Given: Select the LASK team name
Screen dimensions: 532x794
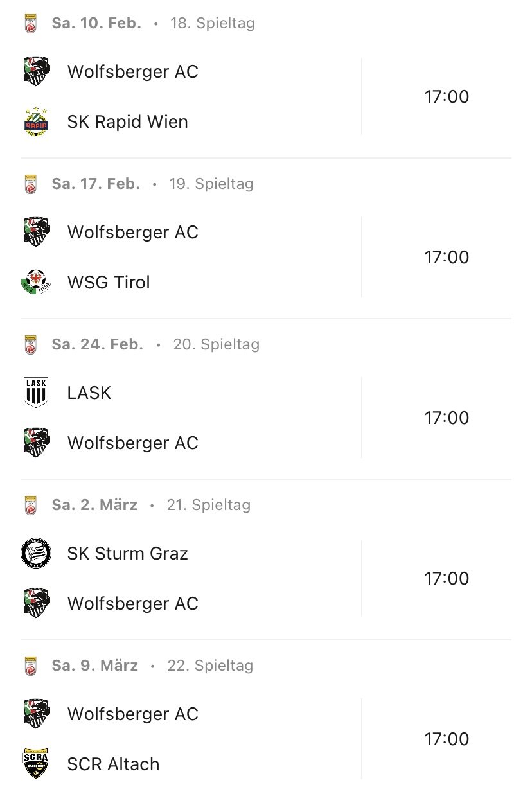Looking at the screenshot, I should (89, 393).
